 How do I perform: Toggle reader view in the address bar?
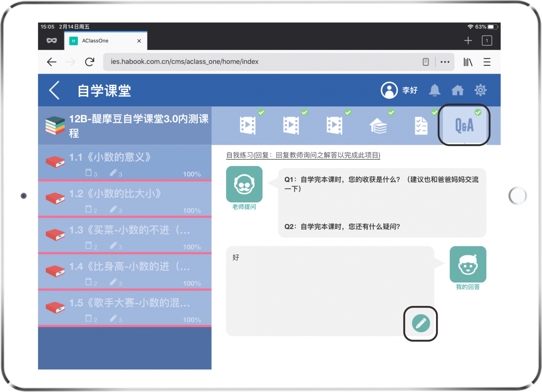[425, 62]
